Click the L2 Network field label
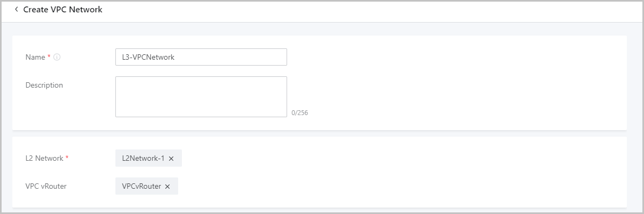This screenshot has width=644, height=214. point(45,158)
